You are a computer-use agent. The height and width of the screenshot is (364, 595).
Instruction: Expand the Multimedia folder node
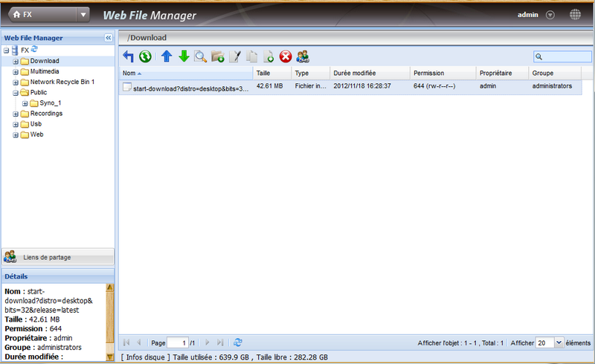16,71
